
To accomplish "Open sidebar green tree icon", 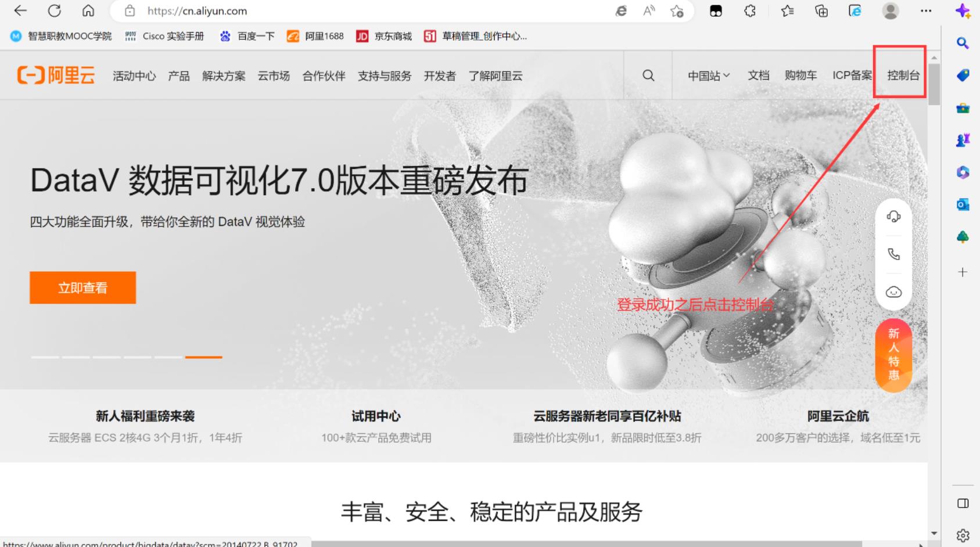I will pyautogui.click(x=963, y=237).
